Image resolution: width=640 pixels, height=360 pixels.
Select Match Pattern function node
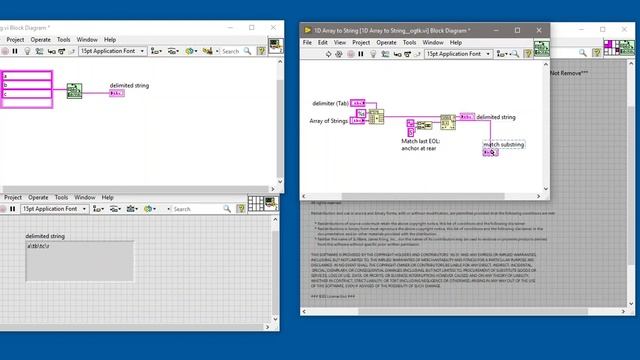(448, 122)
